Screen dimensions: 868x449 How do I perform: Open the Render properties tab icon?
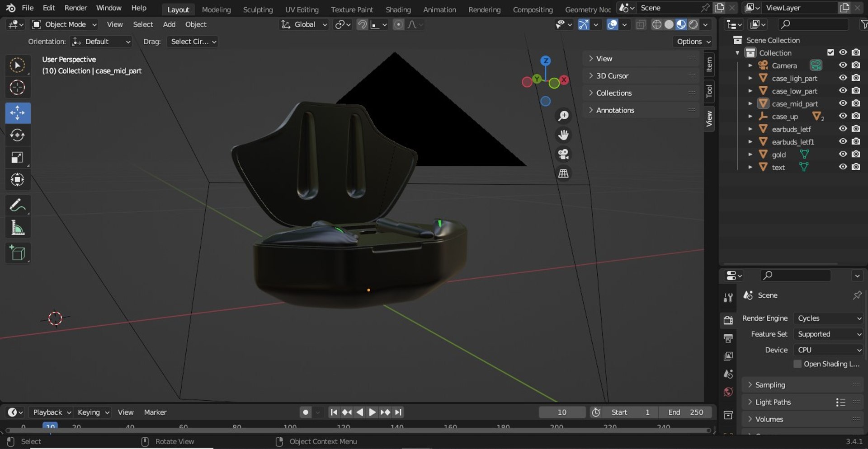[728, 320]
